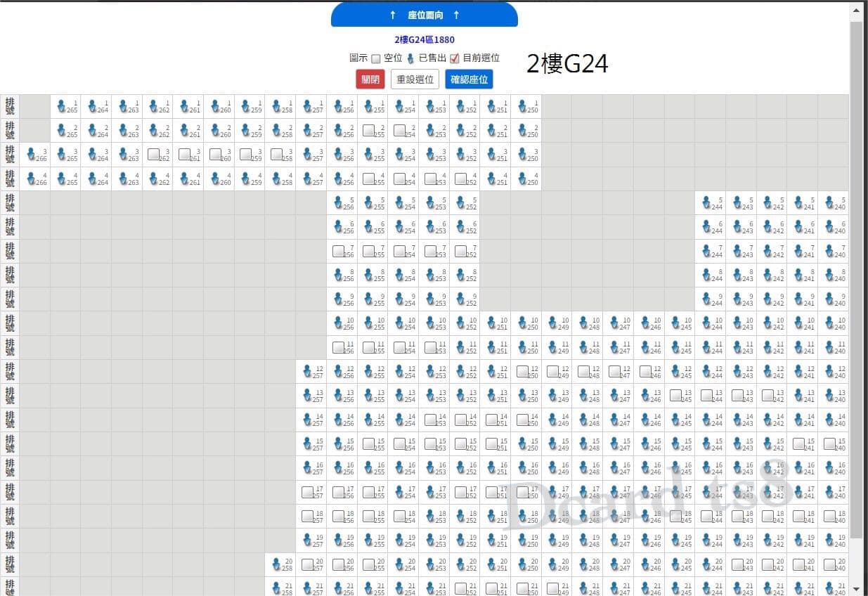This screenshot has height=596, width=868.
Task: Select empty seat row 15 seat 240
Action: pyautogui.click(x=829, y=443)
